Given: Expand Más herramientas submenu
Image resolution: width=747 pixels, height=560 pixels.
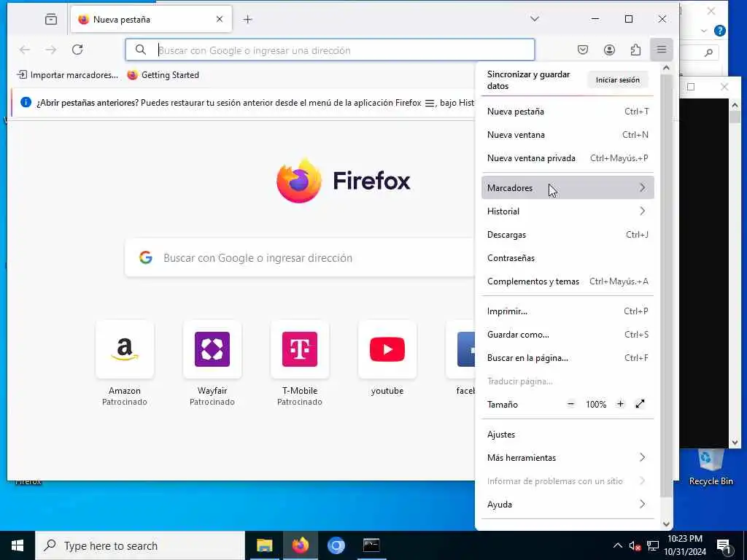Looking at the screenshot, I should [x=568, y=458].
